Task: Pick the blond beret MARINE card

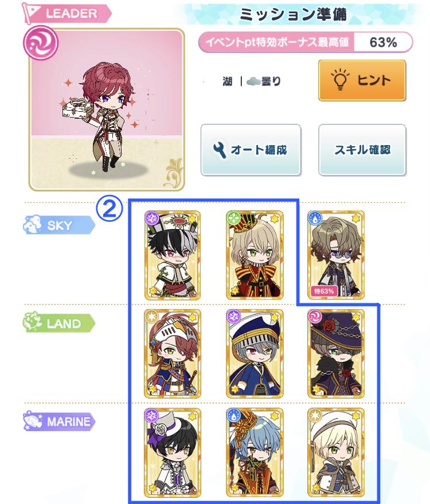Action: pos(336,452)
